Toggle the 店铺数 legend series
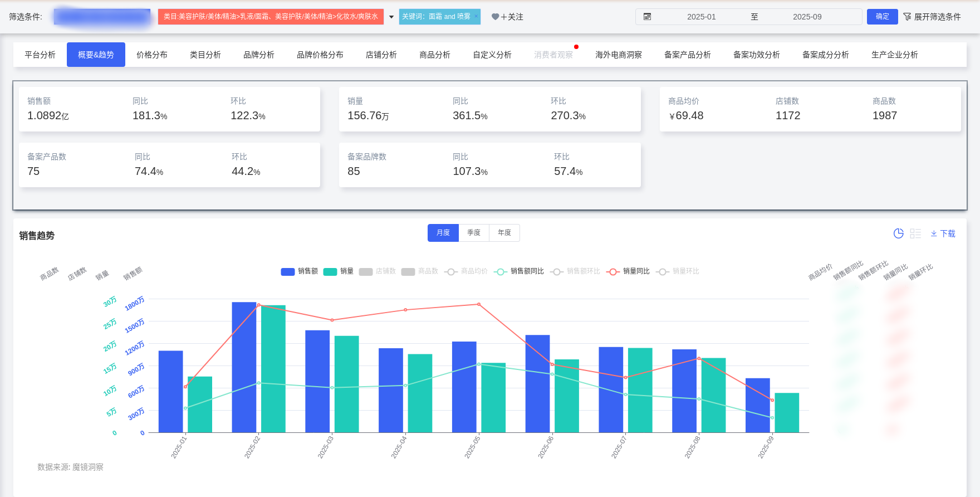 [x=378, y=271]
